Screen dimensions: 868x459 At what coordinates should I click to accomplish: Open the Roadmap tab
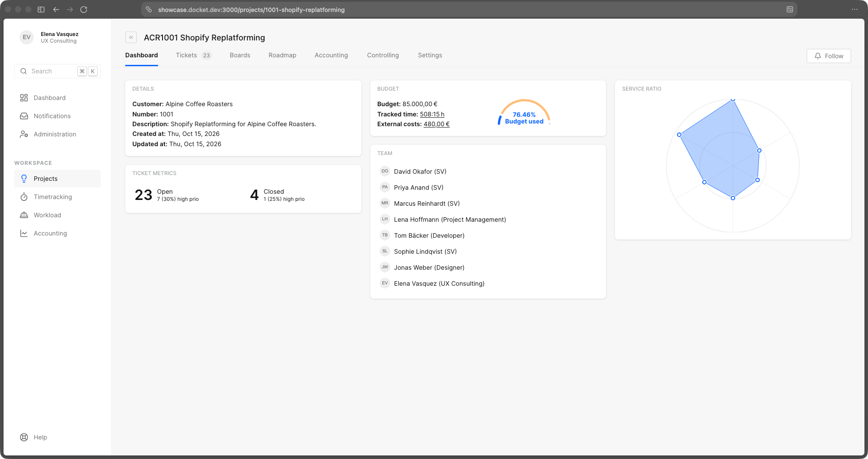click(x=282, y=55)
